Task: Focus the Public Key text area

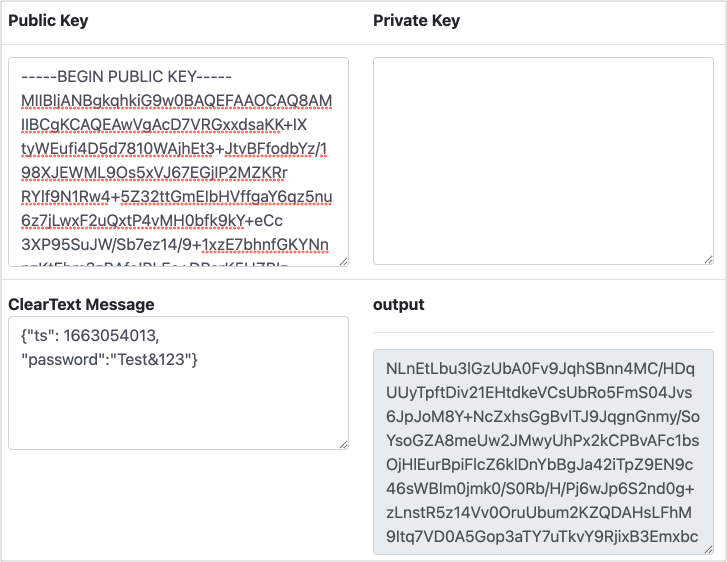Action: tap(178, 160)
